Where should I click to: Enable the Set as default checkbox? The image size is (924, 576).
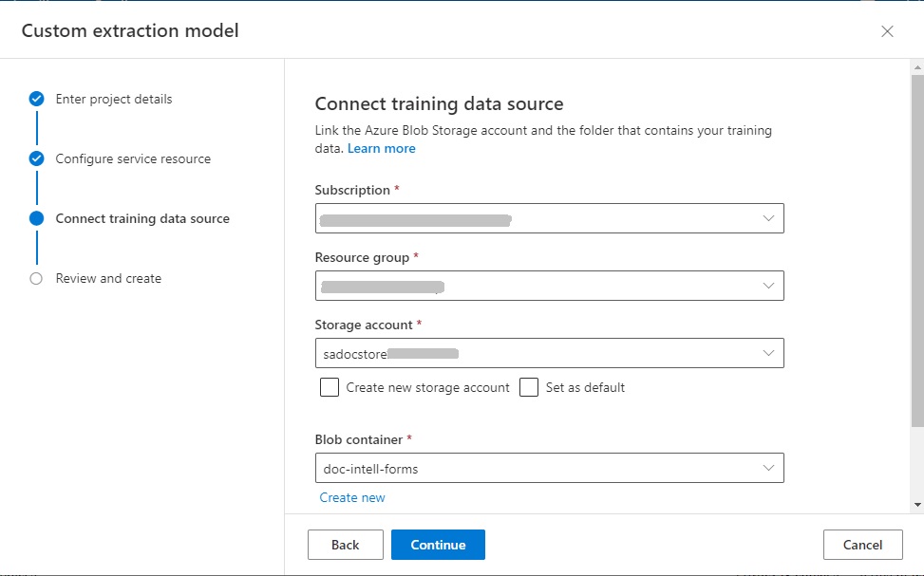tap(529, 387)
